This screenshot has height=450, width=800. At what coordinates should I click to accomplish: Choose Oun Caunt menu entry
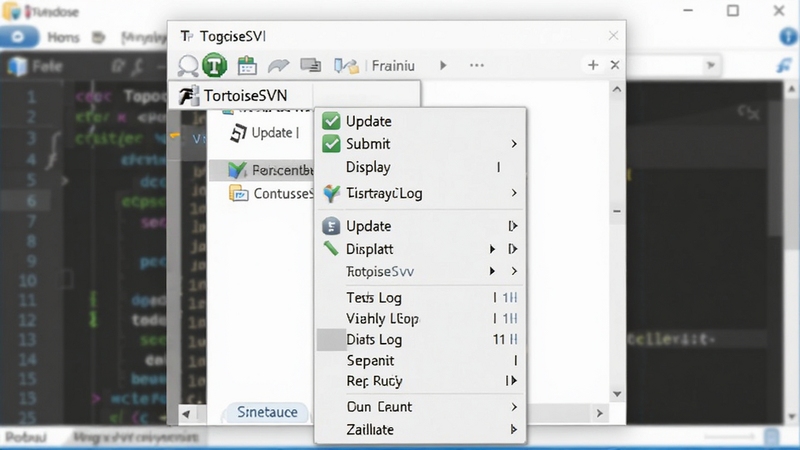pyautogui.click(x=420, y=407)
